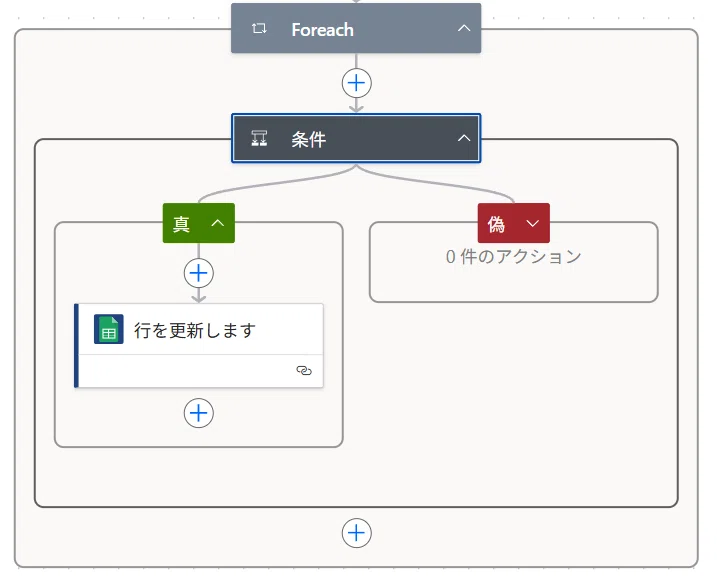
Task: Click the 条件 condition icon
Action: (259, 138)
